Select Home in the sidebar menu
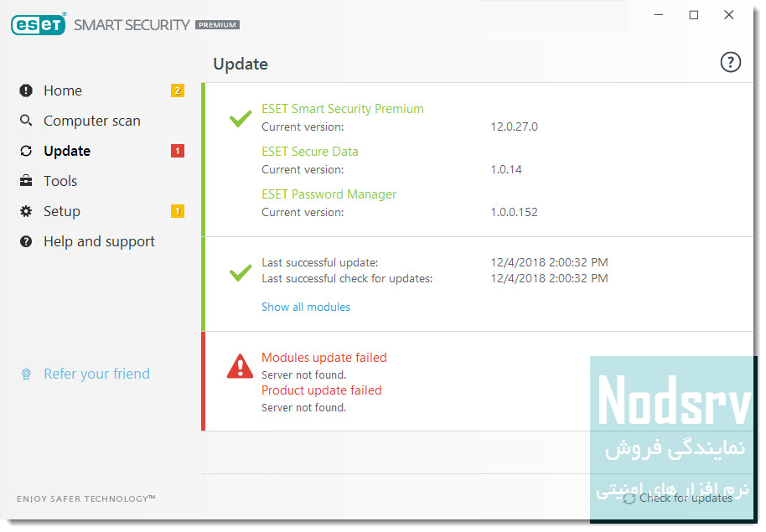 pyautogui.click(x=62, y=90)
